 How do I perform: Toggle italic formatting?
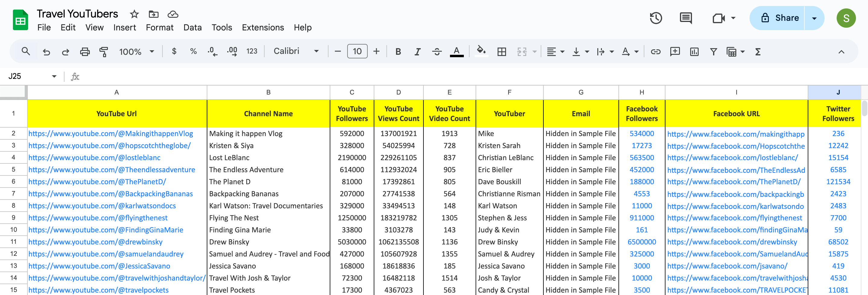pyautogui.click(x=417, y=51)
